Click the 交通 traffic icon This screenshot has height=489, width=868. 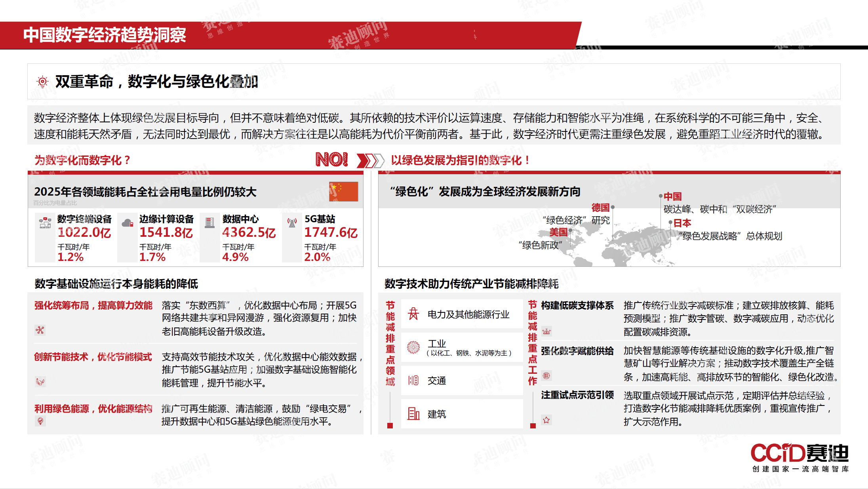coord(413,380)
